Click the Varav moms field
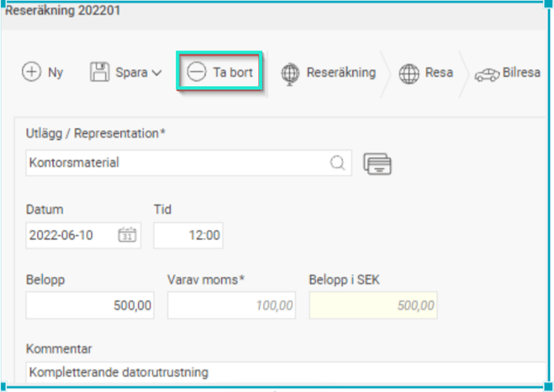This screenshot has width=554, height=392. (x=232, y=305)
